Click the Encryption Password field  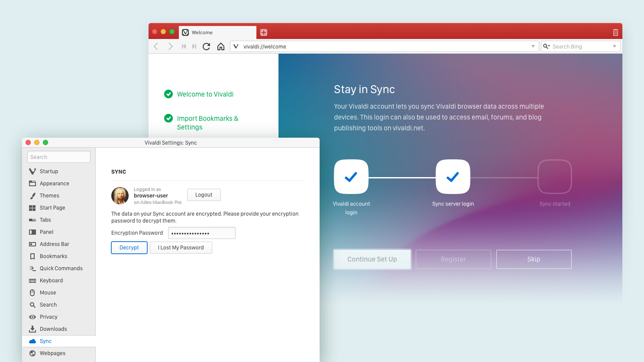(x=202, y=233)
